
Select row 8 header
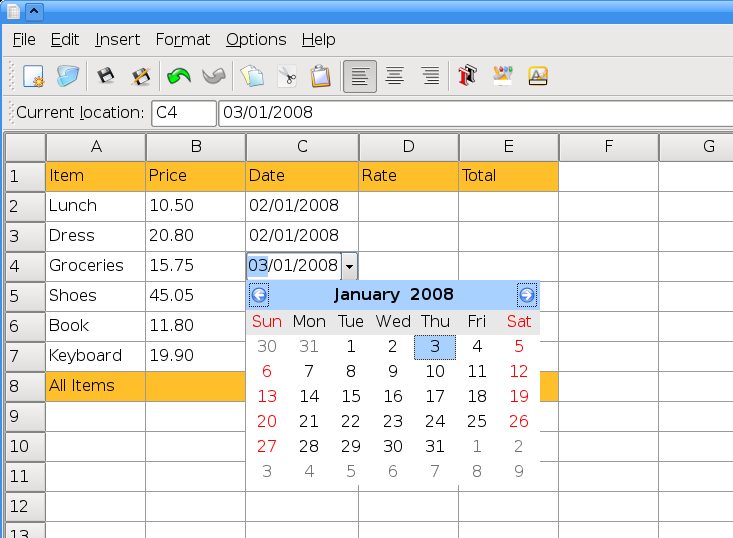click(25, 386)
